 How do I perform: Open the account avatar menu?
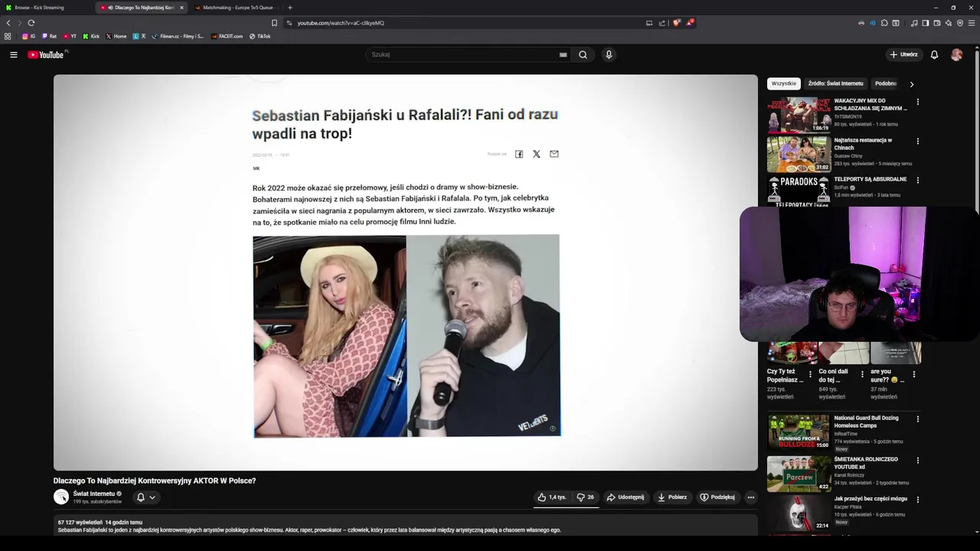click(x=956, y=54)
